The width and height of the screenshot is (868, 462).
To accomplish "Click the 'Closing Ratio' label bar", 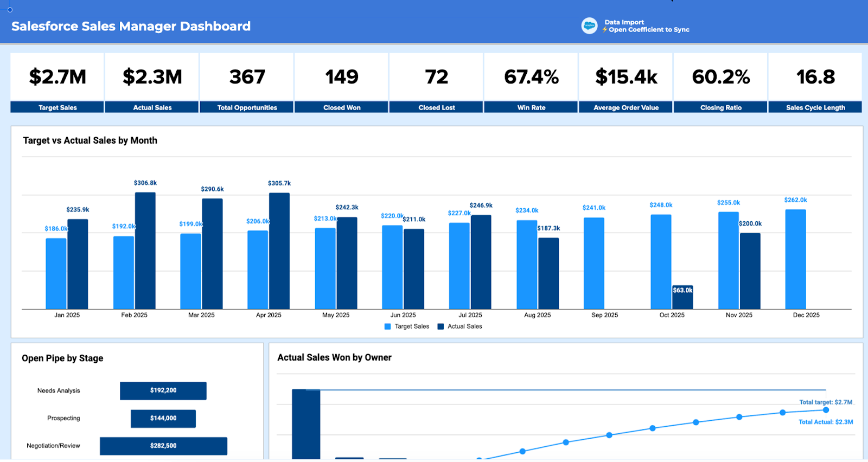I will (721, 107).
